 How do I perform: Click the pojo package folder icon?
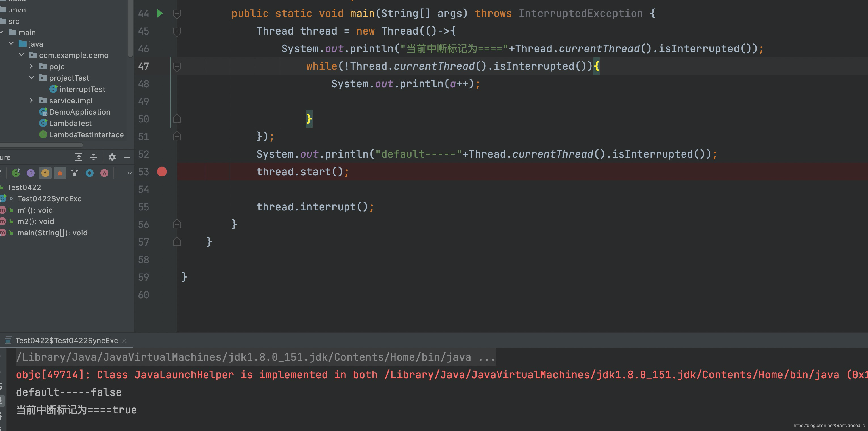click(x=43, y=66)
